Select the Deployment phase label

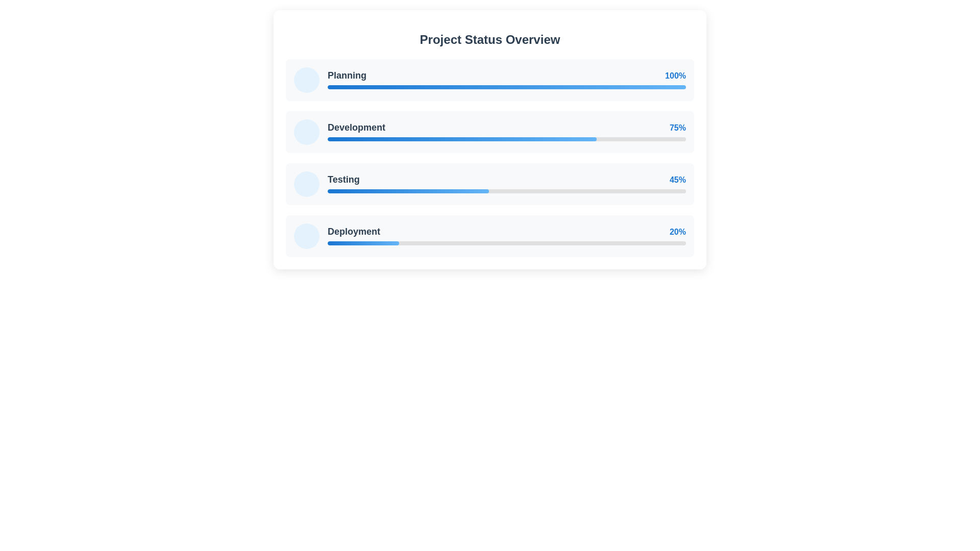[353, 232]
